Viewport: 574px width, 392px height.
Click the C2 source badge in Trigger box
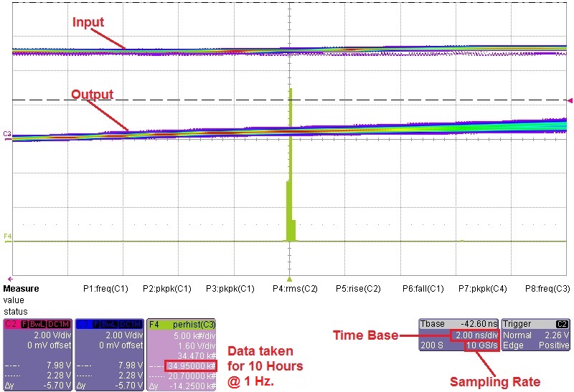[x=562, y=324]
